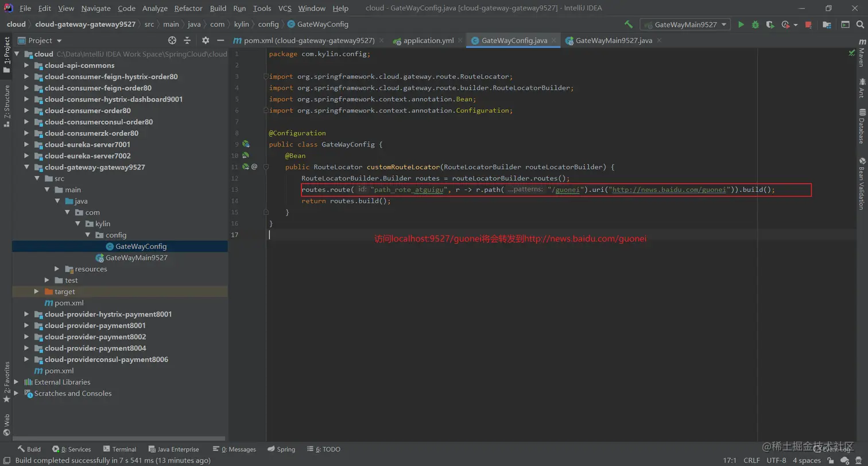Expand cloud-provider-payment8001 module
Image resolution: width=868 pixels, height=466 pixels.
[26, 326]
